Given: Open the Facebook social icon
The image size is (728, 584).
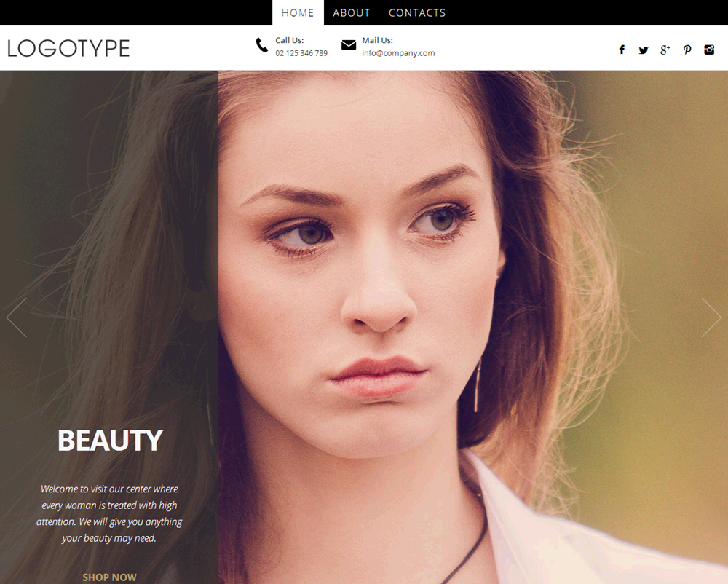Looking at the screenshot, I should tap(622, 50).
